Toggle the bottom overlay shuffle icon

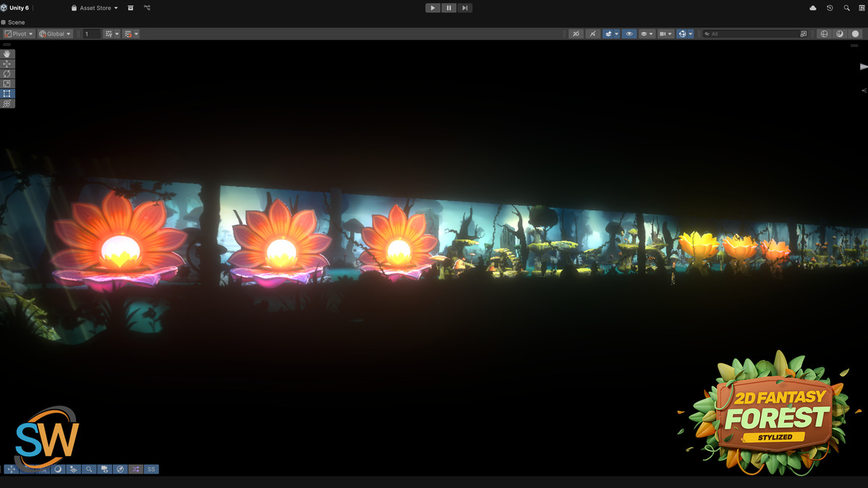135,469
